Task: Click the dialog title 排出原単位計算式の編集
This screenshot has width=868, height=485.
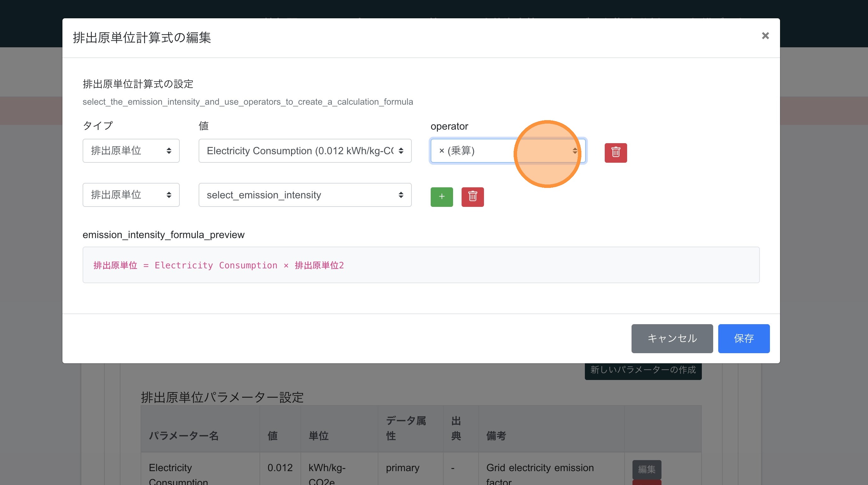Action: coord(142,38)
